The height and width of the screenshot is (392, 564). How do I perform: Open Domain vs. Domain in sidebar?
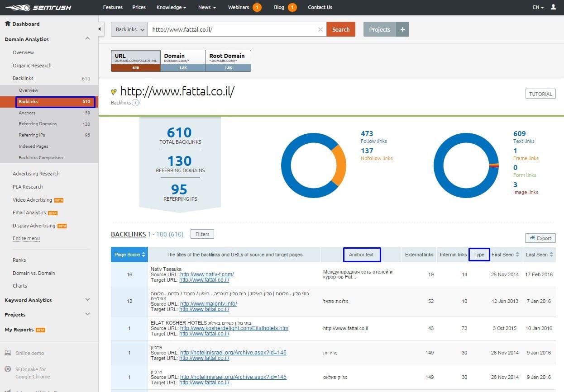[34, 273]
